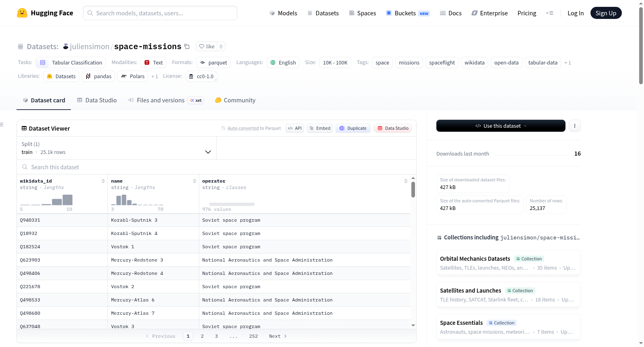The height and width of the screenshot is (347, 644).
Task: Click the Duplicate button
Action: click(x=353, y=128)
